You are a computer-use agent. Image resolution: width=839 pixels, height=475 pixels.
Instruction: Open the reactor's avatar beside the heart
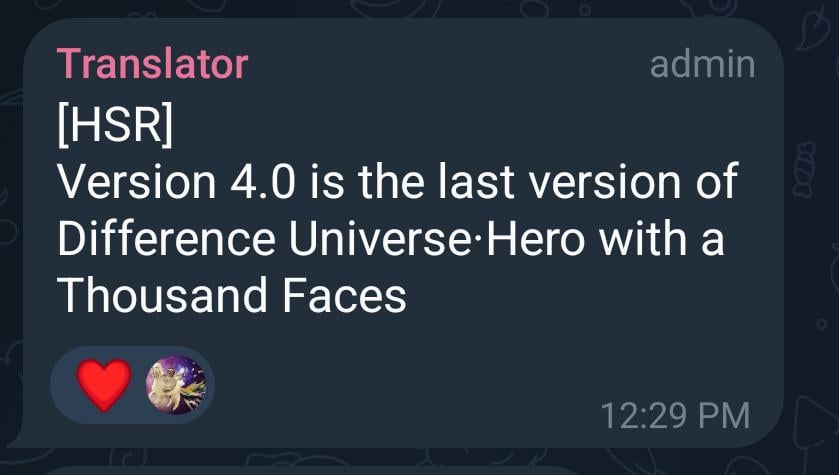[176, 385]
